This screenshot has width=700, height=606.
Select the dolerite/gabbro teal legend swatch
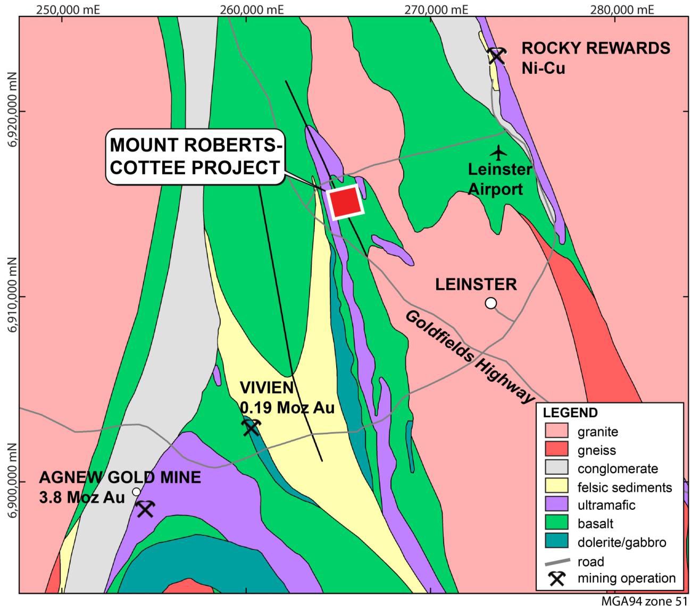pos(557,542)
